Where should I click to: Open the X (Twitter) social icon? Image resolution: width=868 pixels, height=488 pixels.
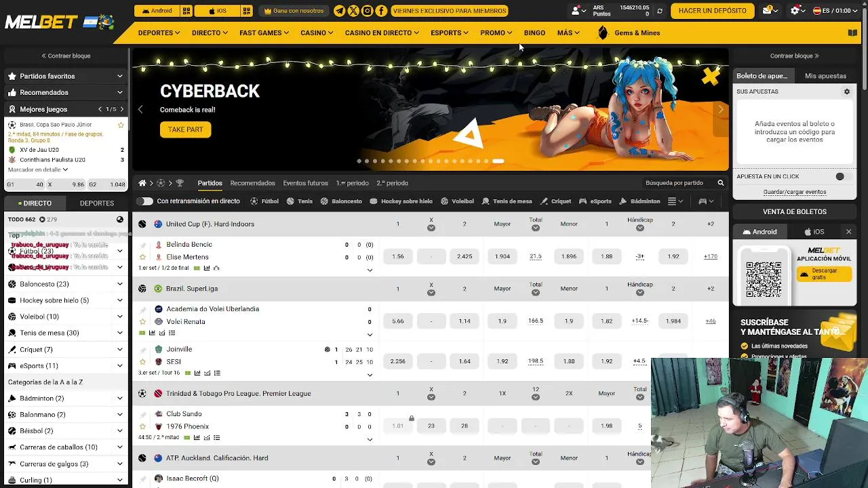[353, 11]
